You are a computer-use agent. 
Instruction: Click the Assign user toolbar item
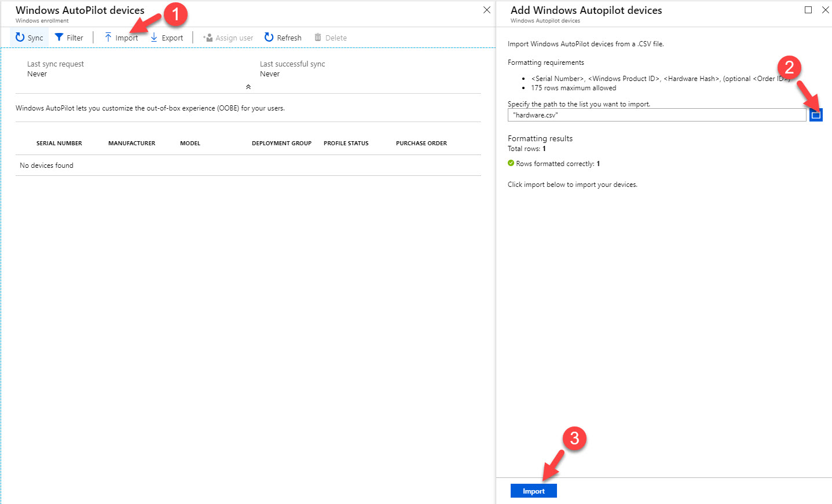228,38
